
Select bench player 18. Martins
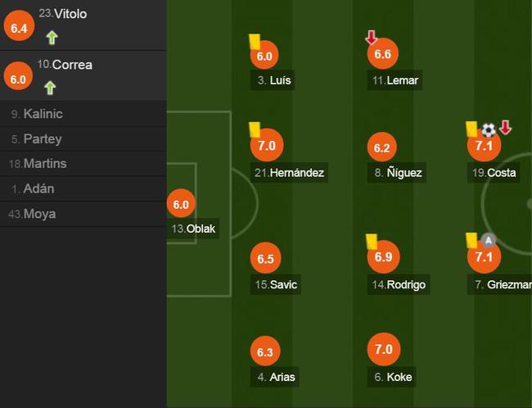point(83,163)
